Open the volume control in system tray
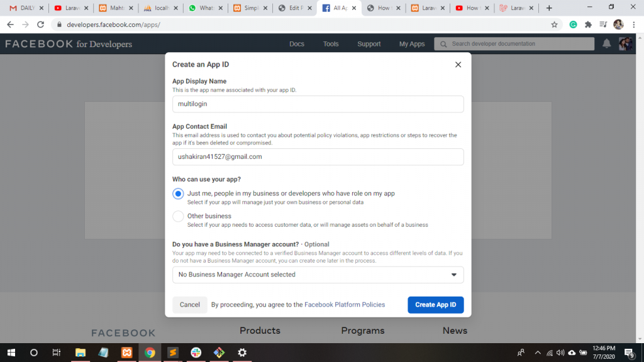644x362 pixels. (560, 353)
